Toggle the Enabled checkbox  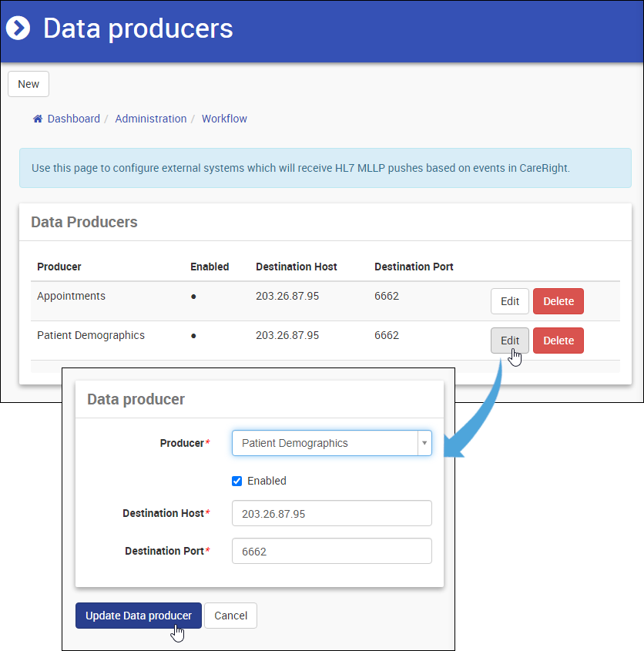pos(237,481)
